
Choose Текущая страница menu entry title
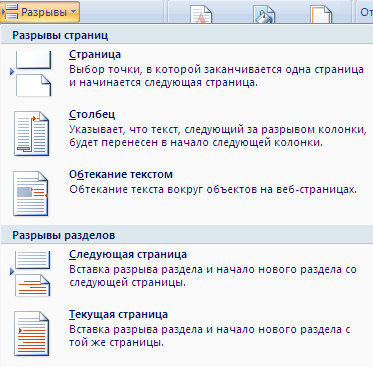118,314
